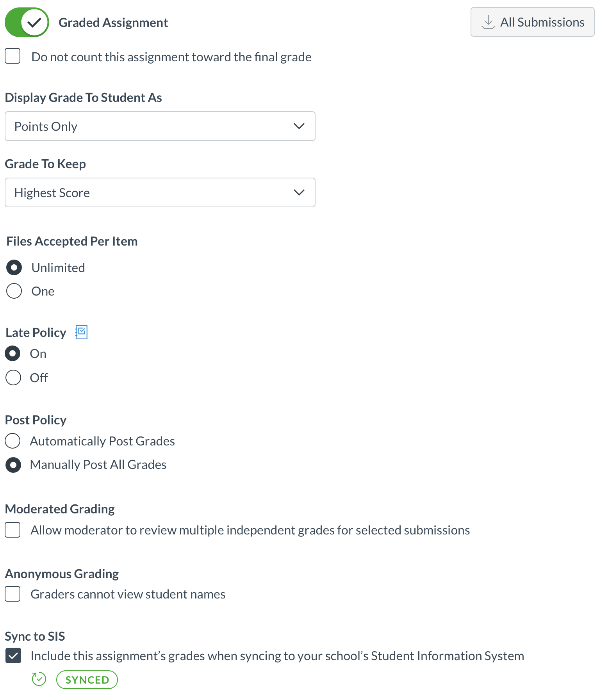The width and height of the screenshot is (601, 700).
Task: Toggle the Graded Assignment switch off
Action: (x=27, y=22)
